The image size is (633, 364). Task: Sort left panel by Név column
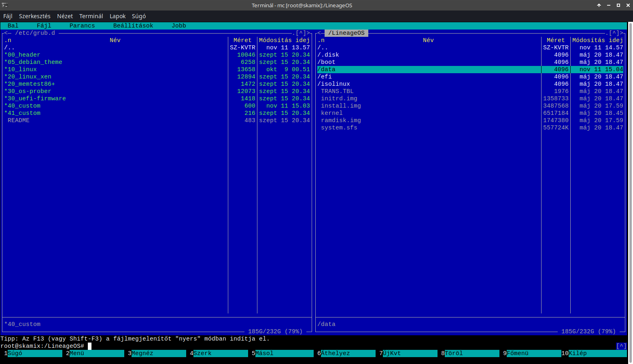(115, 40)
